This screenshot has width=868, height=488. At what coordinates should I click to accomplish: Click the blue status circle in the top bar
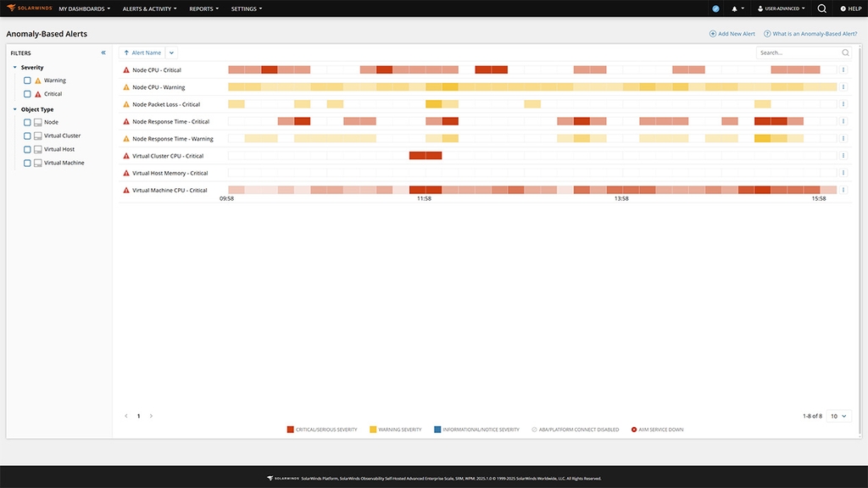pos(715,8)
